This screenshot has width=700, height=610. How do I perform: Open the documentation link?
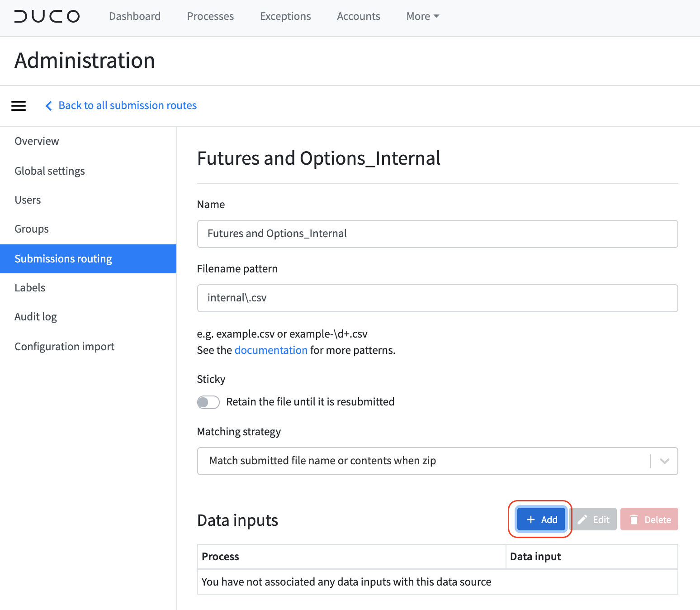(271, 350)
